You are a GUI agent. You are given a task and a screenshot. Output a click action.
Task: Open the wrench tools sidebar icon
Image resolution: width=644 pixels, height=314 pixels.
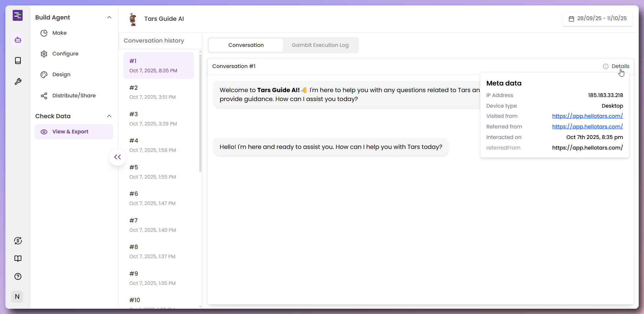(x=18, y=82)
